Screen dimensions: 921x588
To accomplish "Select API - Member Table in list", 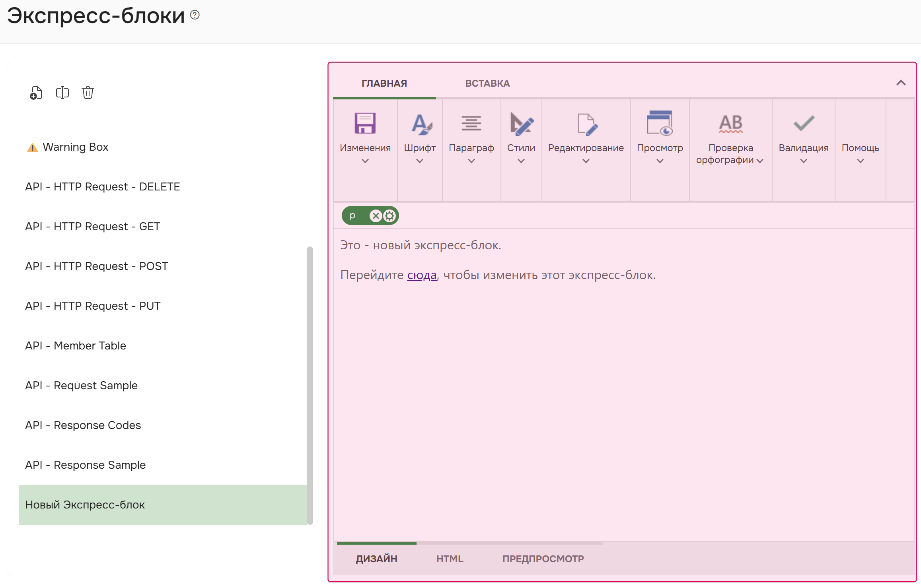I will 76,345.
